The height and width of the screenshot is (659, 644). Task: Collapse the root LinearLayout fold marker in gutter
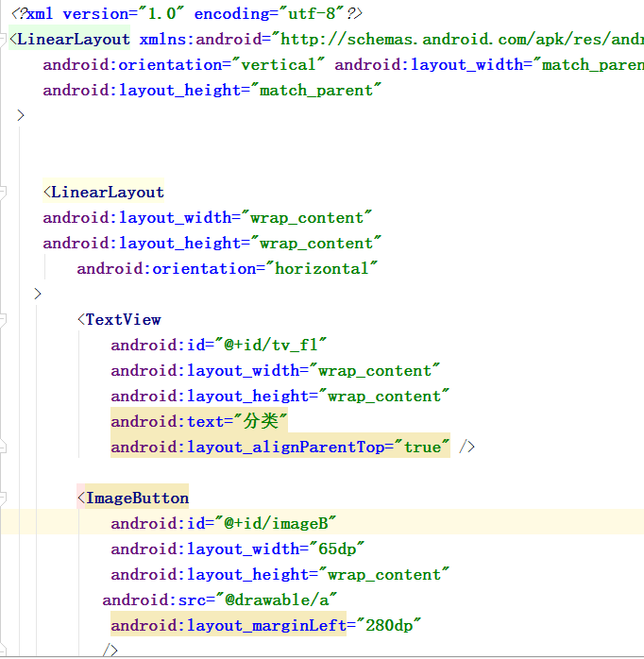tap(2, 40)
